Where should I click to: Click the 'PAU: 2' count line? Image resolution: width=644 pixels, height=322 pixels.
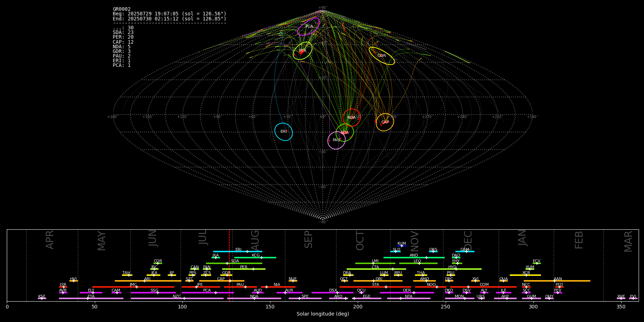[x=122, y=56]
